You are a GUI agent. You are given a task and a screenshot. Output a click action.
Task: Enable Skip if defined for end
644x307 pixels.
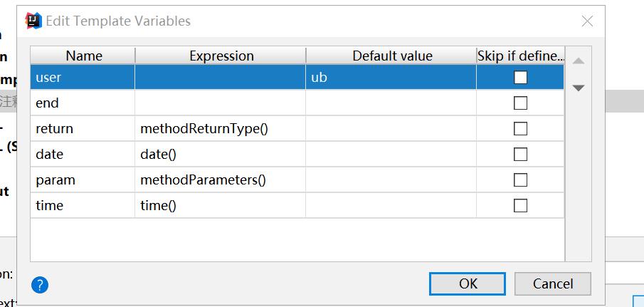(520, 103)
